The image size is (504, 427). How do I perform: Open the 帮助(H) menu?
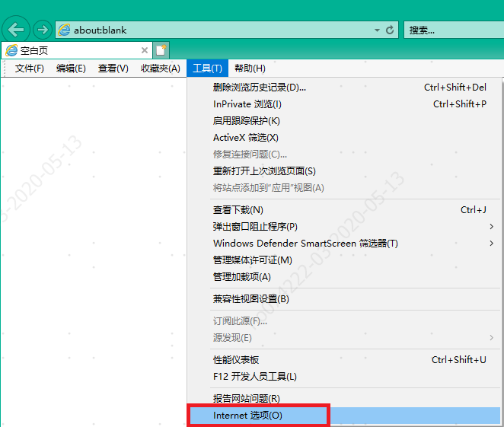(250, 68)
